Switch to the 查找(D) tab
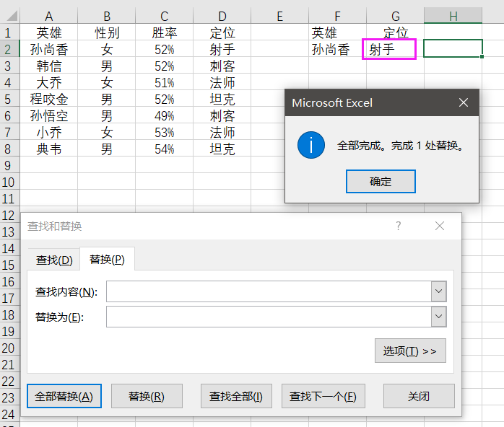 click(54, 260)
